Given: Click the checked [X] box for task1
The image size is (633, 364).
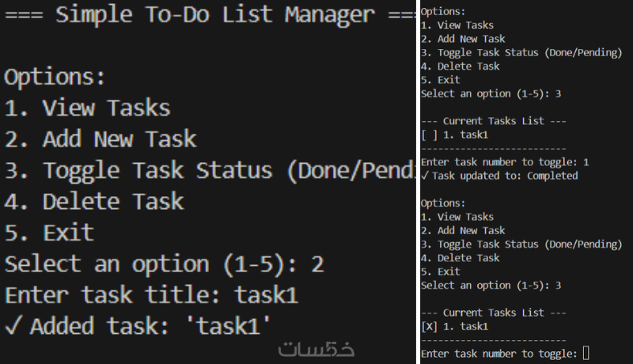Looking at the screenshot, I should (x=429, y=327).
